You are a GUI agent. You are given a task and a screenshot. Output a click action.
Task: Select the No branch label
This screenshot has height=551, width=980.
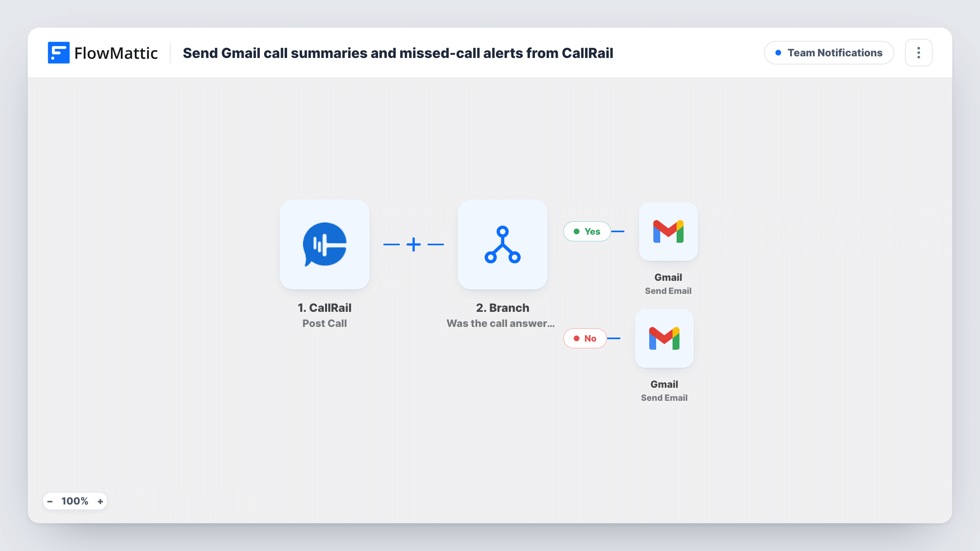585,338
